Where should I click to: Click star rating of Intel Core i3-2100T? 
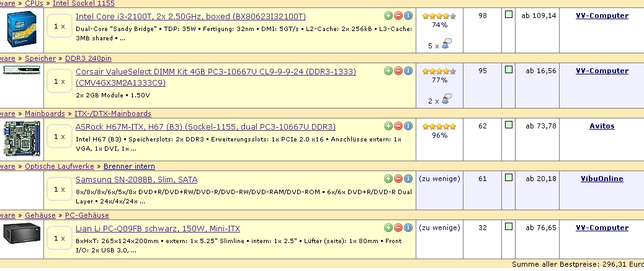click(x=439, y=16)
